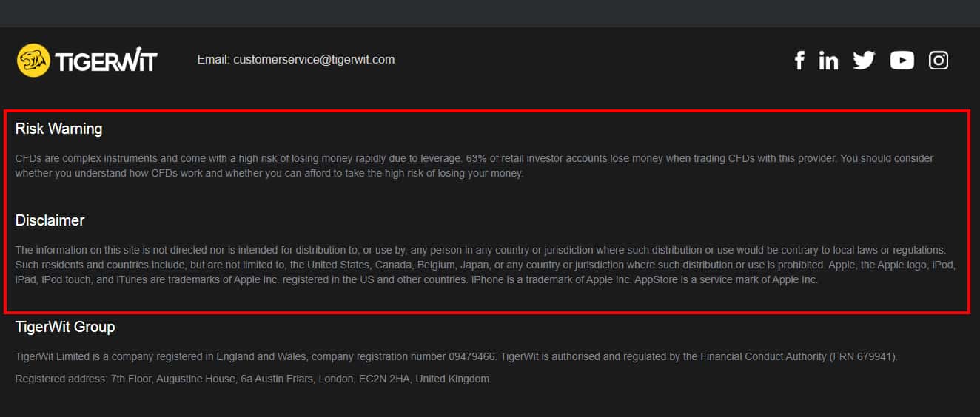Viewport: 980px width, 417px height.
Task: Click the "Email:" label
Action: tap(213, 60)
